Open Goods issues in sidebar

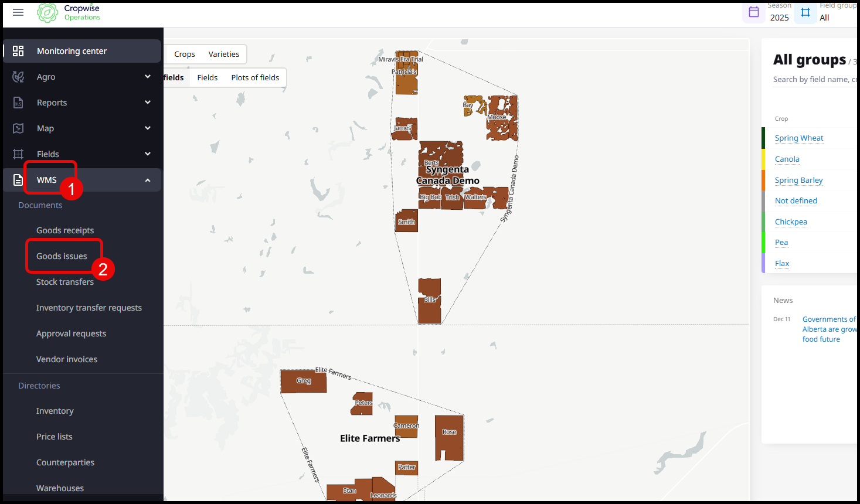[62, 256]
